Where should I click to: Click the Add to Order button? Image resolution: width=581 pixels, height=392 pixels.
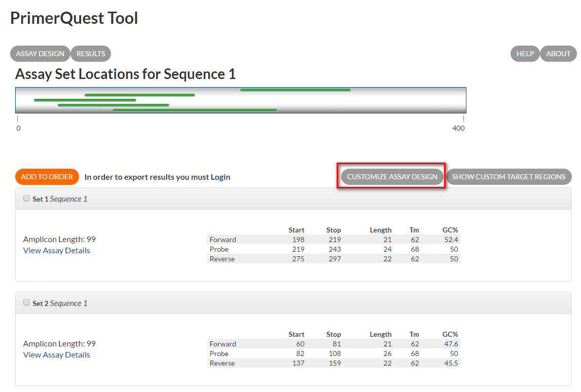47,177
